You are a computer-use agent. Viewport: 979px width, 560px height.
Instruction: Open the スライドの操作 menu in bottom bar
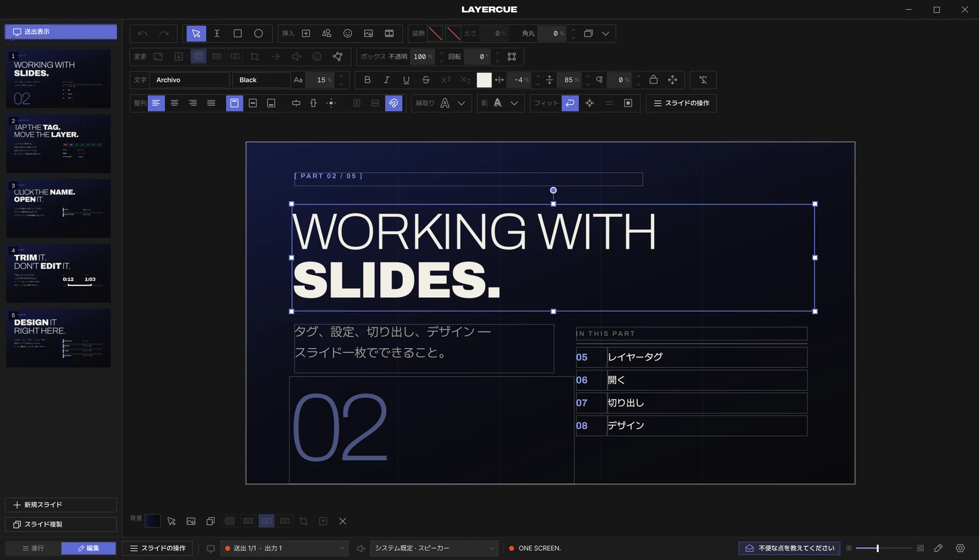[158, 548]
